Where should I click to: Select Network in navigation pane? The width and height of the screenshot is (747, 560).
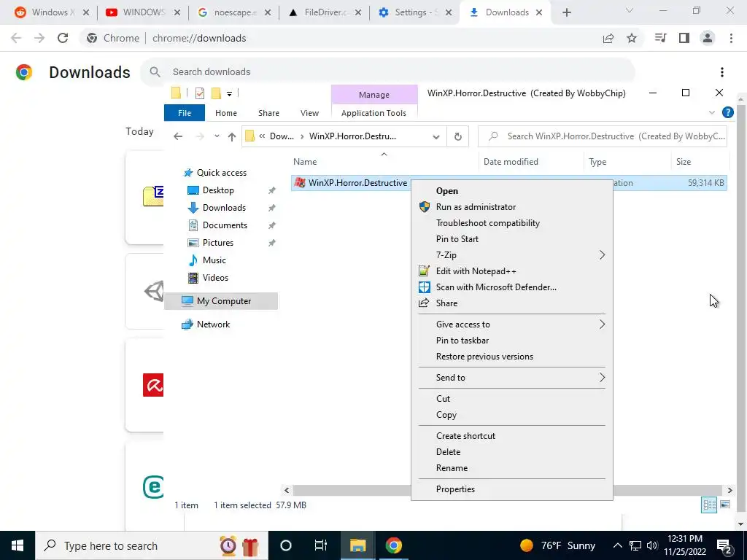tap(213, 324)
